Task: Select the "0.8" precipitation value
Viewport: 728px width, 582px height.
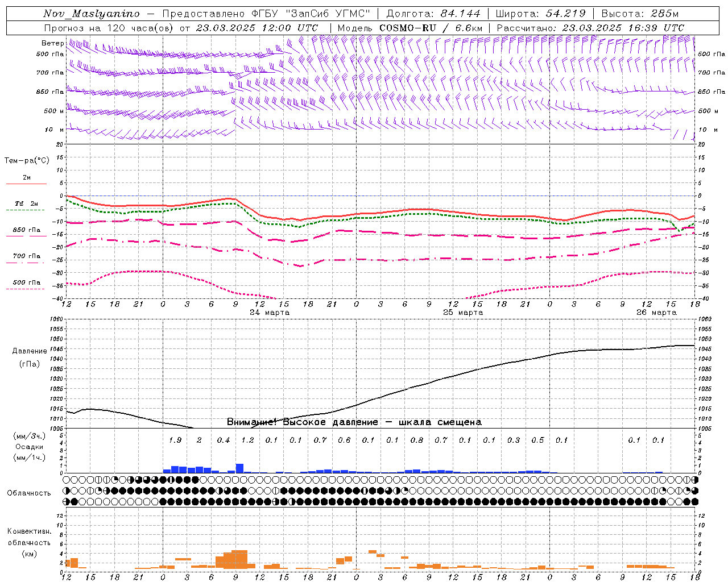Action: click(x=417, y=440)
